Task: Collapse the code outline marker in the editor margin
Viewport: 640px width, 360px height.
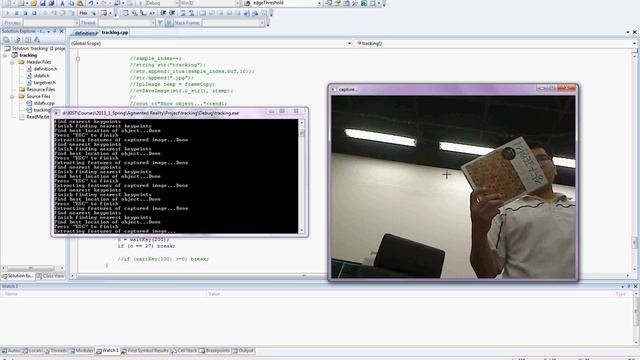Action: (x=78, y=59)
